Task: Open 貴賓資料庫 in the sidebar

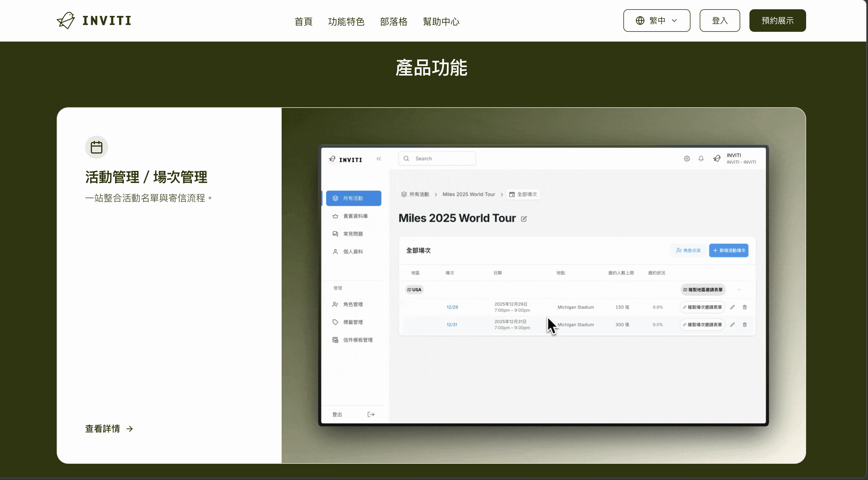Action: [353, 216]
